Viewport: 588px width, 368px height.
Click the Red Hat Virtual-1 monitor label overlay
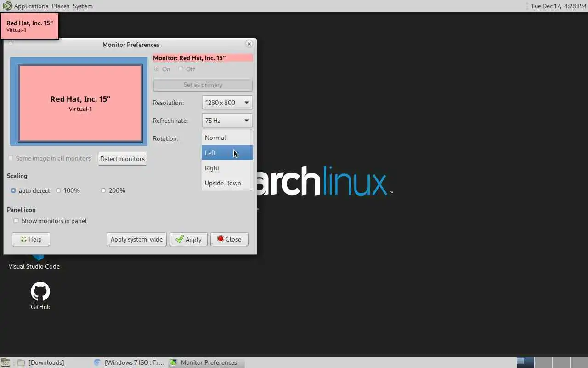click(29, 26)
